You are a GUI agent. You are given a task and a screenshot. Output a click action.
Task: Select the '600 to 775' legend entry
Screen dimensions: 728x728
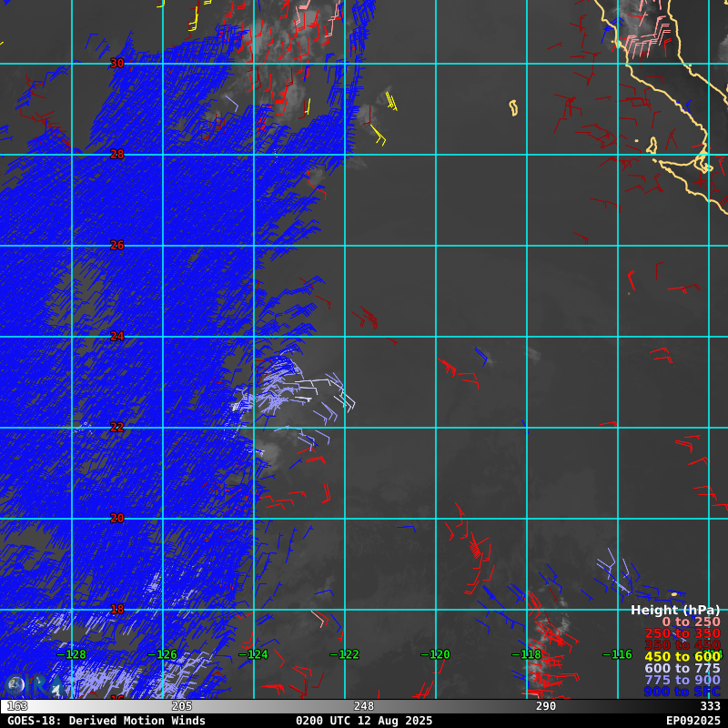682,668
